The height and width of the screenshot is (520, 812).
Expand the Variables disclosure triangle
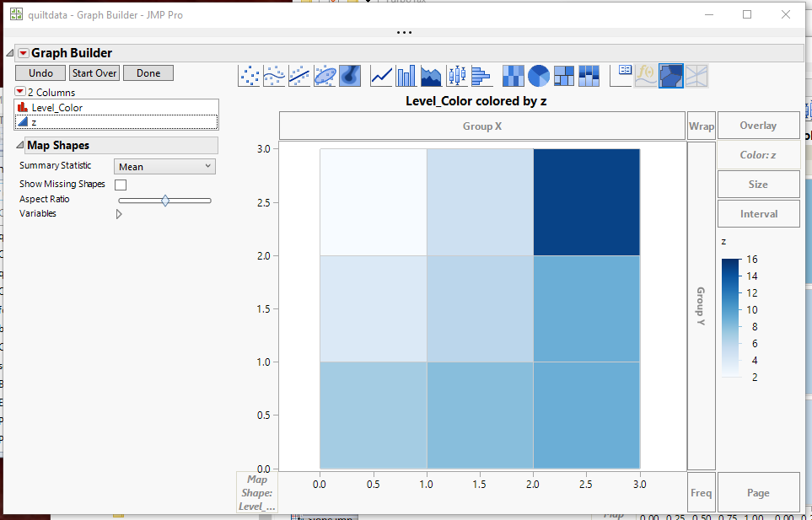(x=119, y=214)
